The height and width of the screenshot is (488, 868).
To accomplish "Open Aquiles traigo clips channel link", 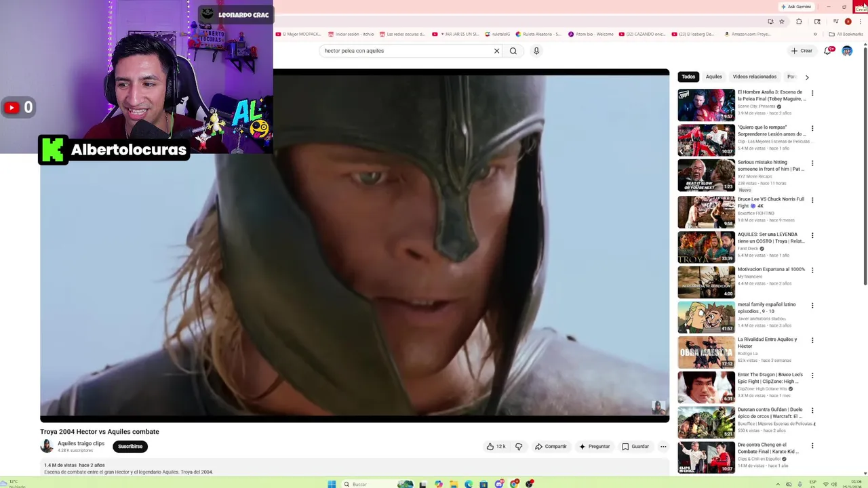I will coord(81,443).
